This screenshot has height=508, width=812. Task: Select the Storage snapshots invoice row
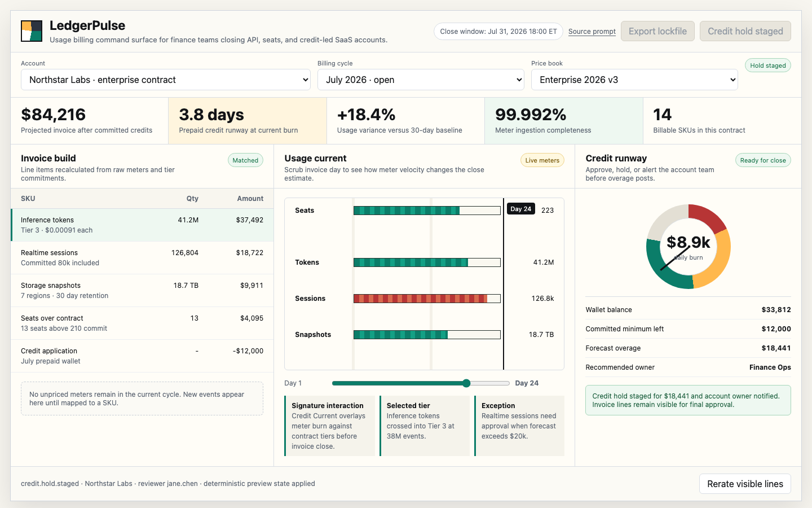[142, 291]
